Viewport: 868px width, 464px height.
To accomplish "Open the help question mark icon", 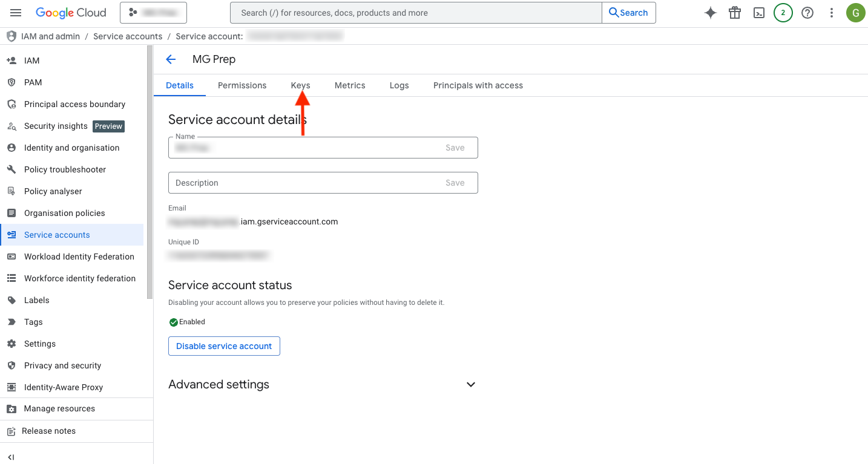I will (x=807, y=13).
